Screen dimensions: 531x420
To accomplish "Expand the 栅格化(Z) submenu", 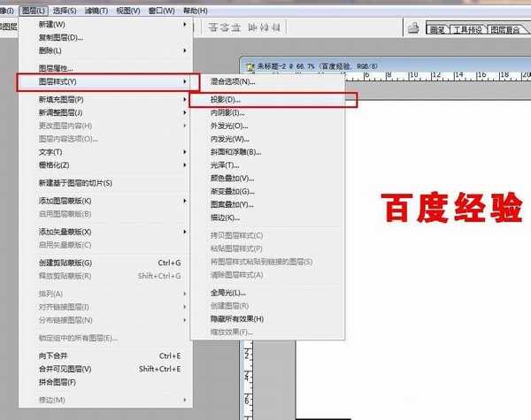I will pos(105,165).
